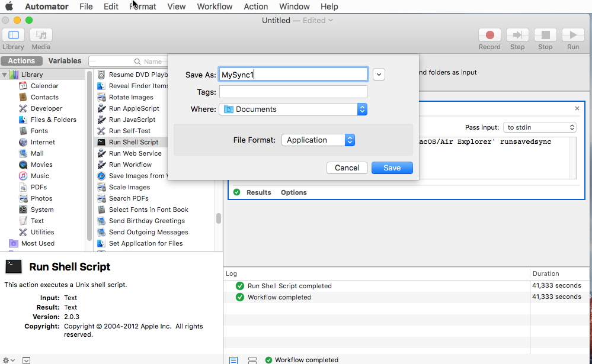Switch log area to list view icon
This screenshot has width=592, height=364.
pos(233,360)
